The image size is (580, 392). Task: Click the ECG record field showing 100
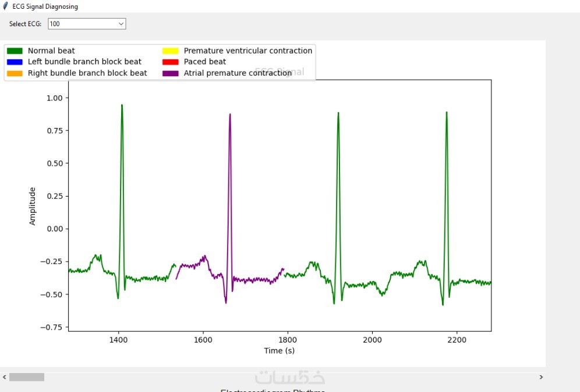82,24
